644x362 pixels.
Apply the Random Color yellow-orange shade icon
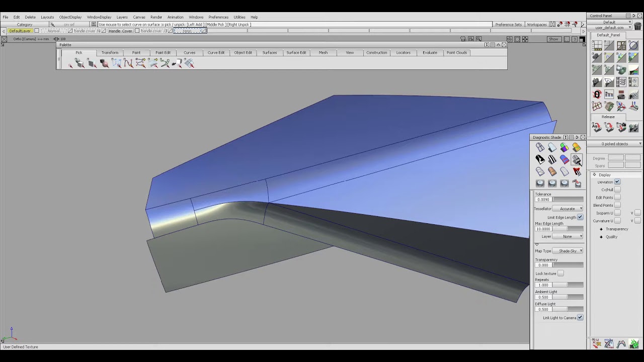576,147
